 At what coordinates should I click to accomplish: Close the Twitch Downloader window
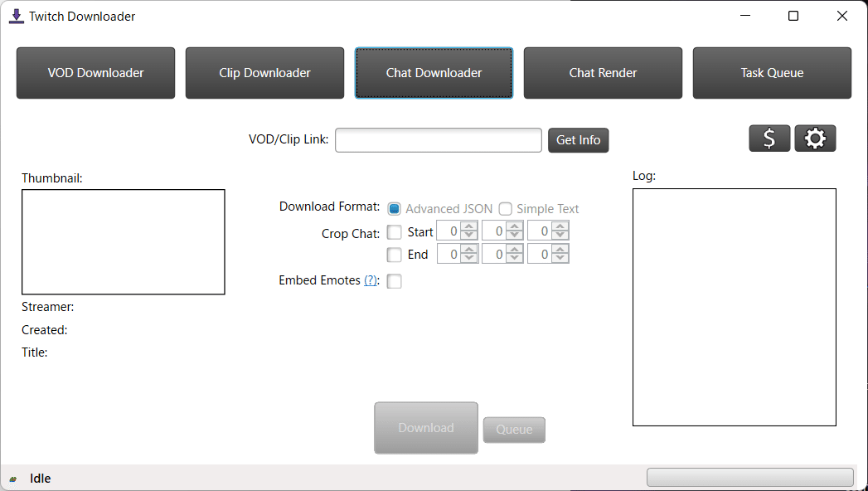click(842, 16)
